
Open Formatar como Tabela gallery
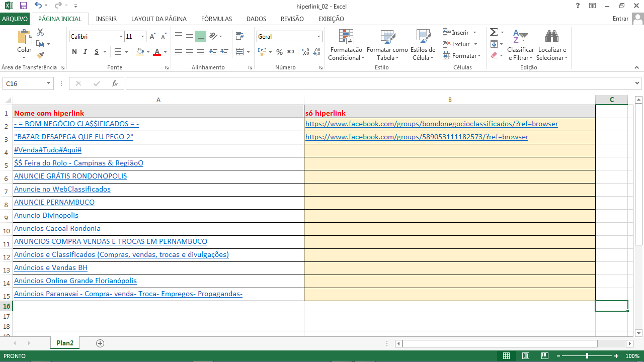pyautogui.click(x=387, y=45)
